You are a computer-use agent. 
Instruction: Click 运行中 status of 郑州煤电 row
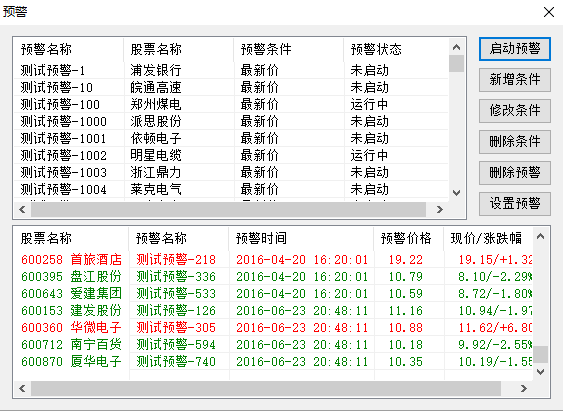coord(369,104)
